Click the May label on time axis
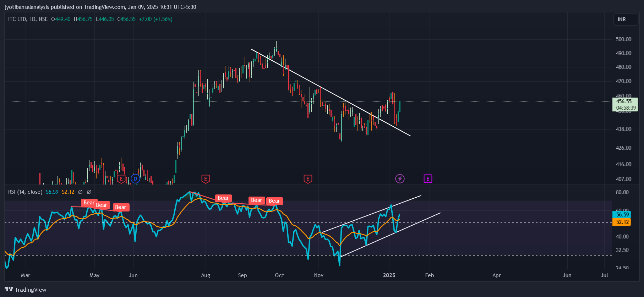The image size is (644, 297). tap(94, 275)
